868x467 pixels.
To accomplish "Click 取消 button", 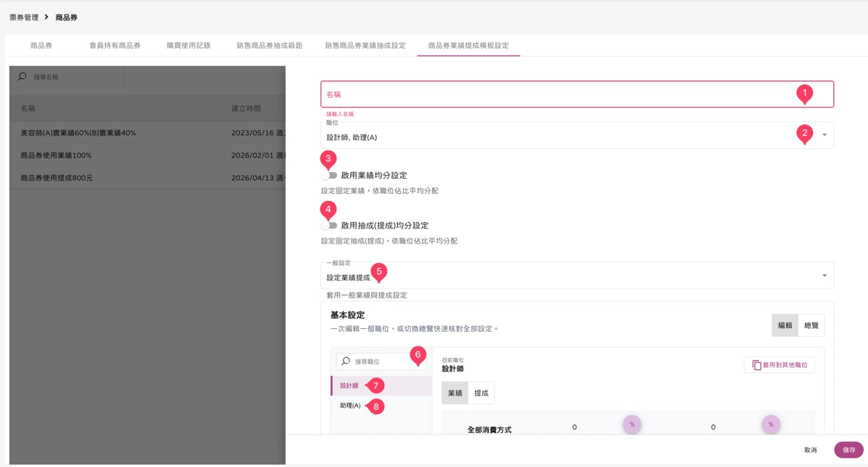I will click(x=810, y=450).
